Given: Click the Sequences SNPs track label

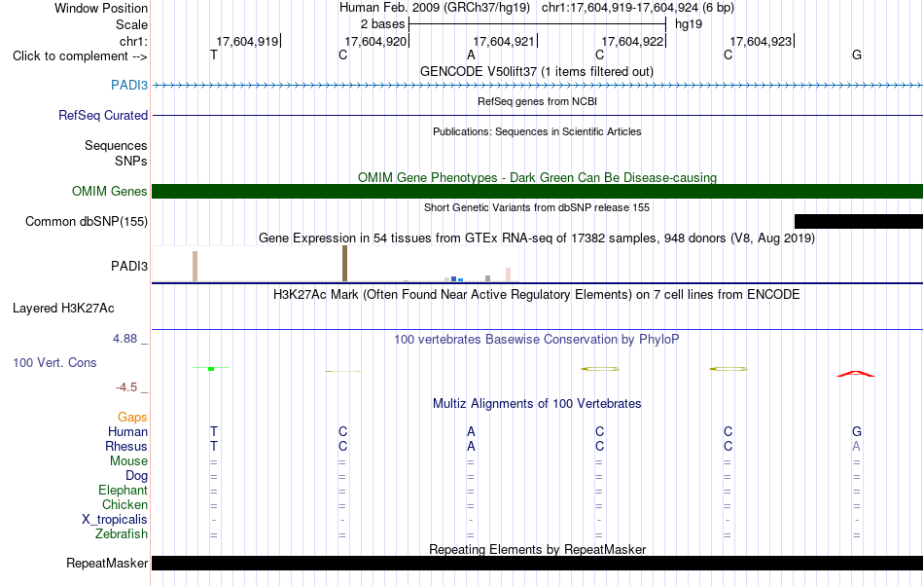Looking at the screenshot, I should tap(116, 153).
